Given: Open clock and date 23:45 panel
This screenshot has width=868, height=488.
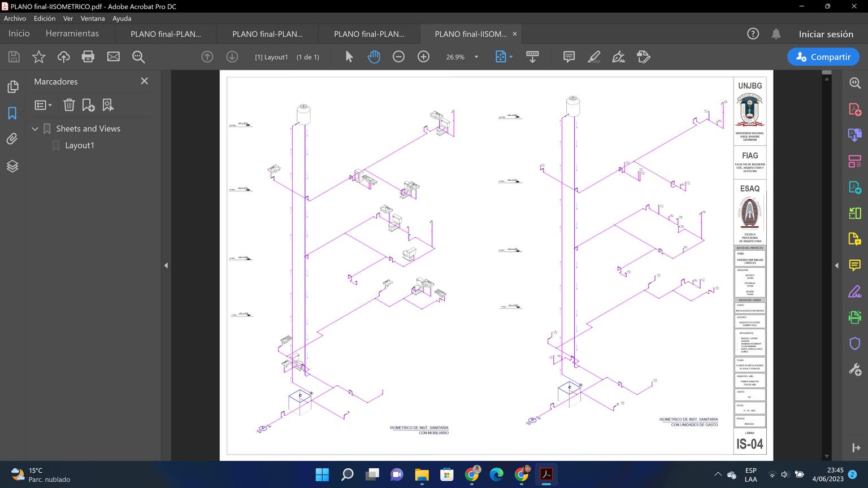Looking at the screenshot, I should (827, 474).
